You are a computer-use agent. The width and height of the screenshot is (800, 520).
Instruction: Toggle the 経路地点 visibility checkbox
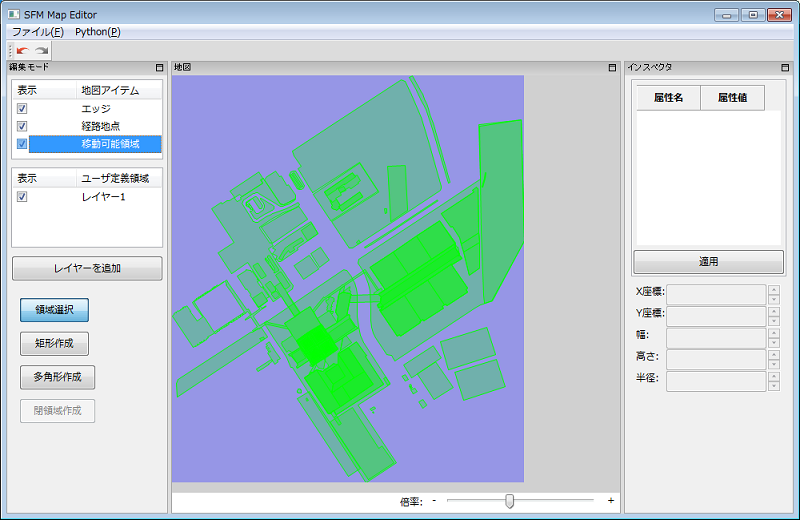(x=22, y=126)
